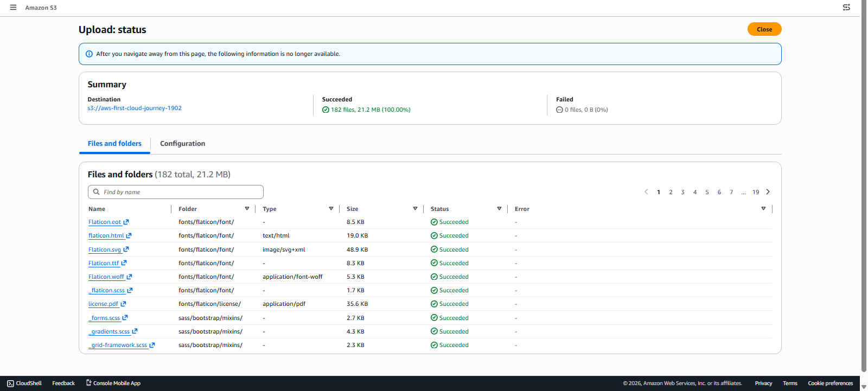Open the Flaticon.woff file link
This screenshot has height=391, width=868.
click(106, 277)
